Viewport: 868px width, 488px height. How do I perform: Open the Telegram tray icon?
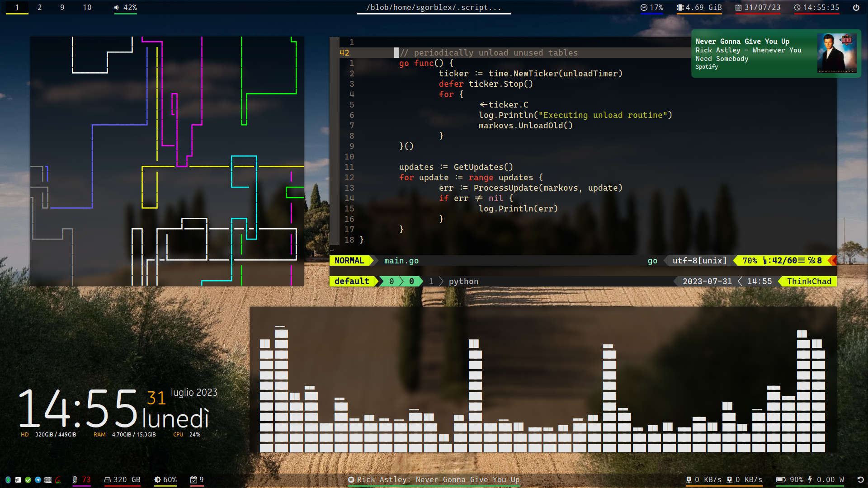[38, 480]
